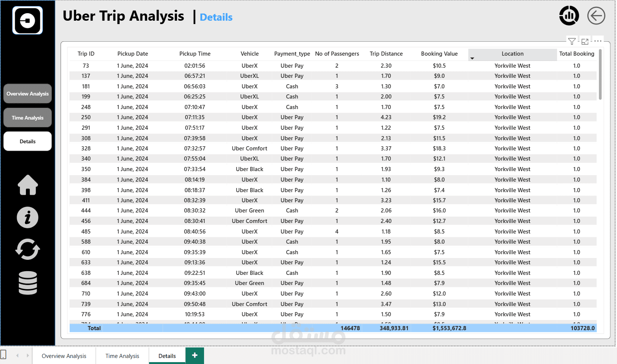Click the information icon in the sidebar

point(27,217)
